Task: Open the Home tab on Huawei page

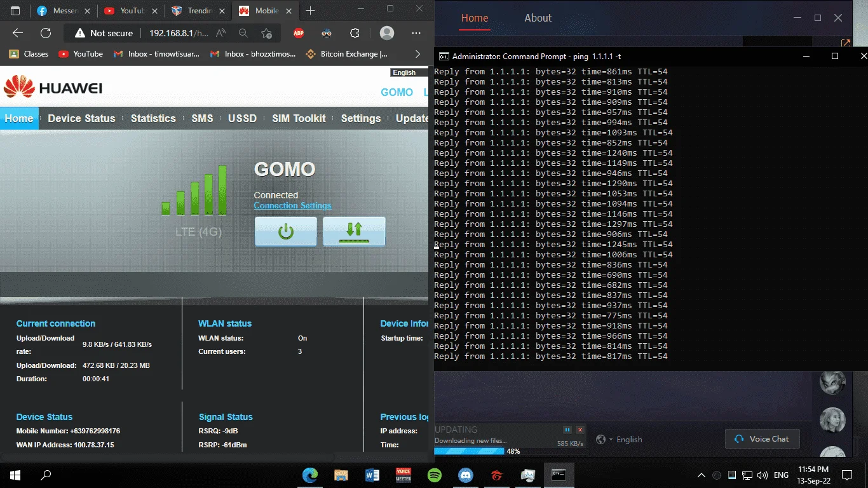Action: [x=19, y=118]
